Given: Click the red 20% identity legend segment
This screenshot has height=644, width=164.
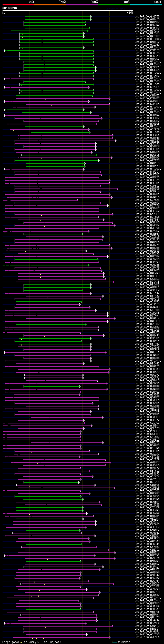Looking at the screenshot, I should click(x=18, y=5).
